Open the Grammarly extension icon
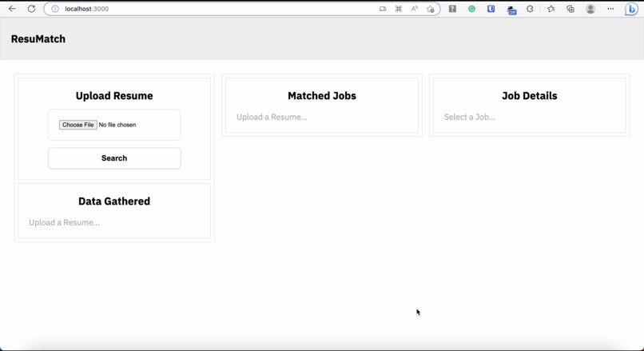Image resolution: width=644 pixels, height=351 pixels. 471,9
